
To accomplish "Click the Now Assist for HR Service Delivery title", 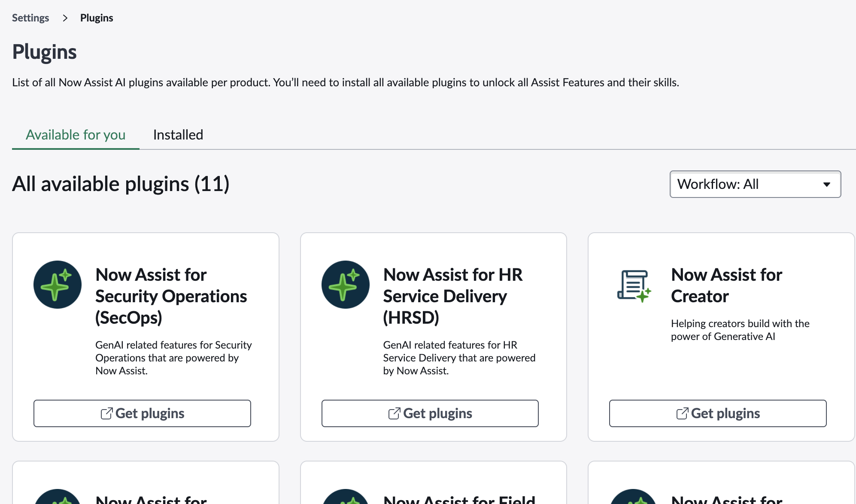I will pos(453,296).
